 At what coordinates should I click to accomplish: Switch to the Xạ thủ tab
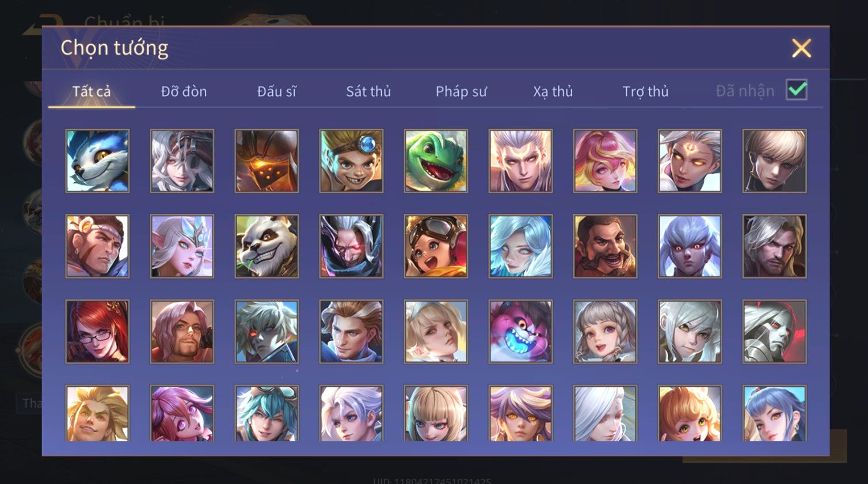(x=553, y=92)
